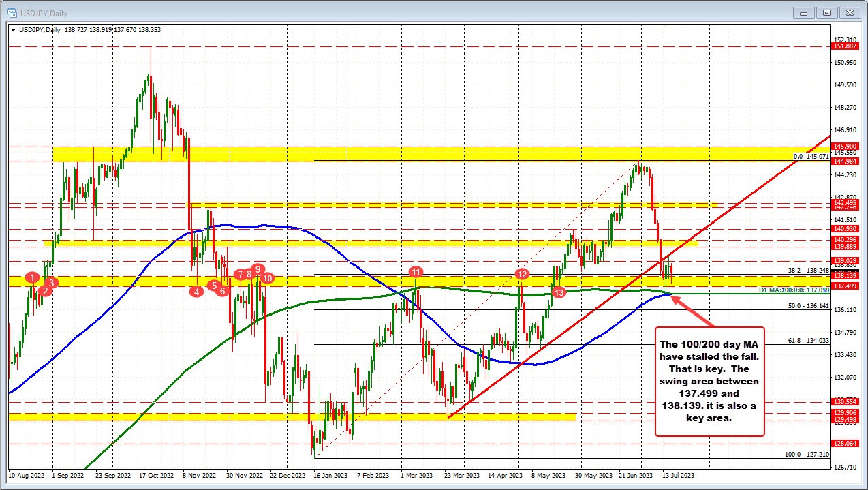Click the annotation box about 100/200 day MA
Viewport: 868px width, 490px height.
pos(711,380)
